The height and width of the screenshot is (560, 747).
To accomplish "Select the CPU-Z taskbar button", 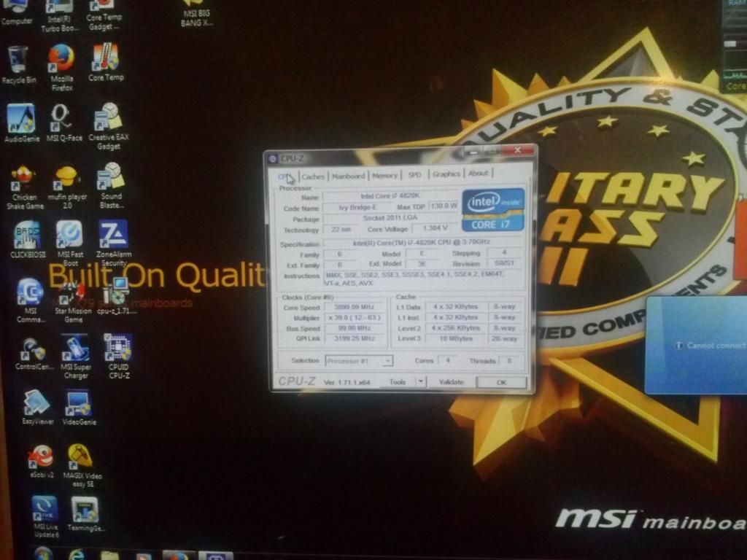I will (x=215, y=555).
